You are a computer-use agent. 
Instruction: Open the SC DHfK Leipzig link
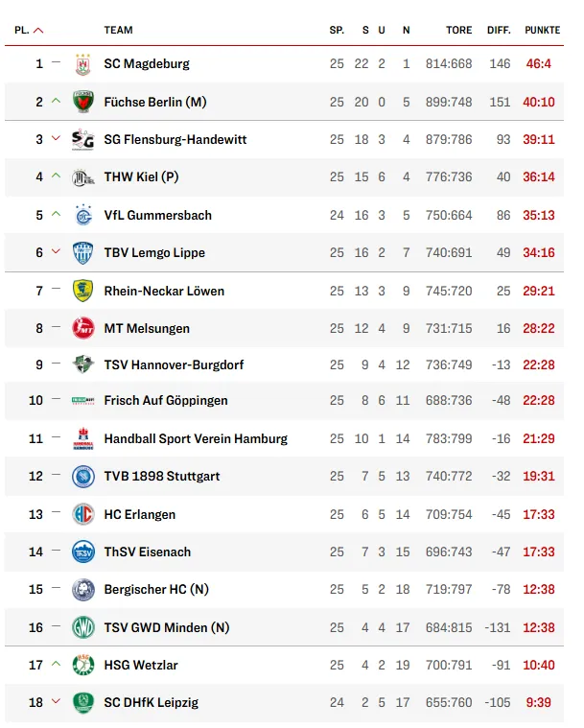point(152,703)
